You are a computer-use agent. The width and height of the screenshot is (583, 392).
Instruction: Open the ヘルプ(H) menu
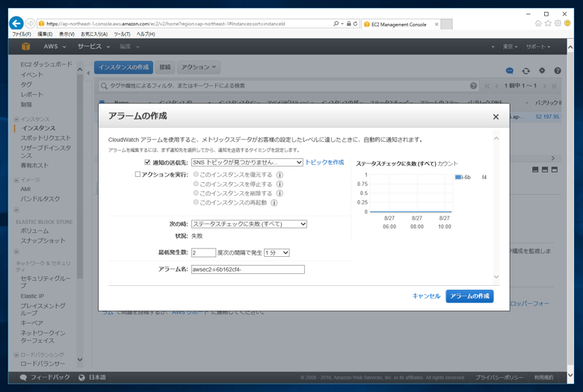(x=146, y=34)
